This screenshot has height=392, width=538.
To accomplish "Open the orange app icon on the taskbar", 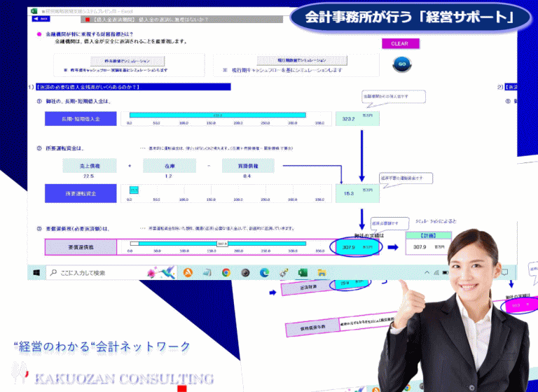I will pyautogui.click(x=188, y=273).
